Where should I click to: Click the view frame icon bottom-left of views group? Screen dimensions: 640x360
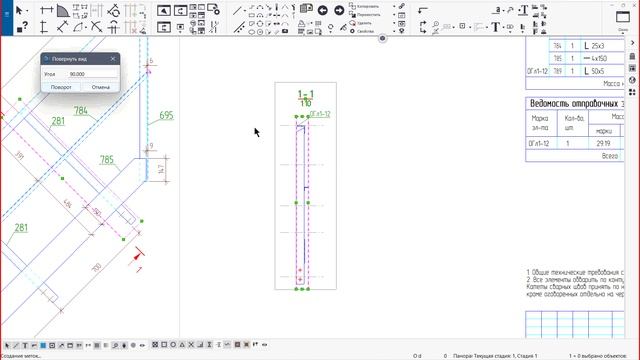pyautogui.click(x=164, y=27)
